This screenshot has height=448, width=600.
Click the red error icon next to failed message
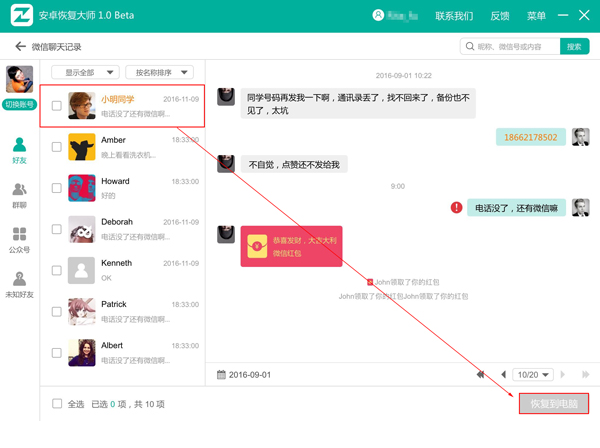[456, 207]
